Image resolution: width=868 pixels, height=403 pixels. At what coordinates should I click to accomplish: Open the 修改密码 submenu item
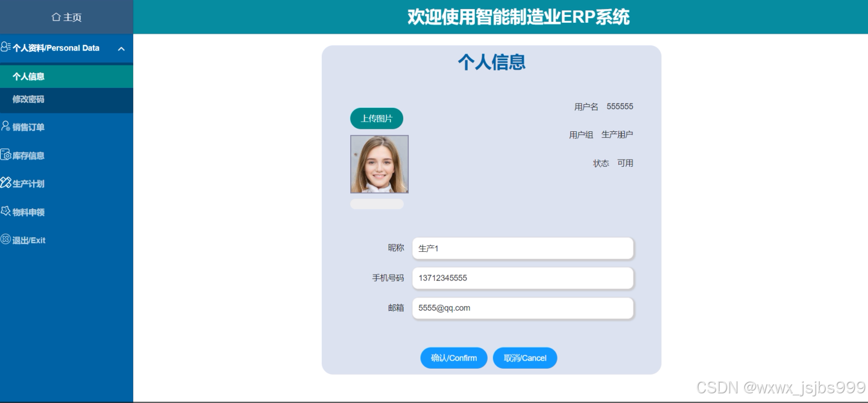click(x=66, y=99)
